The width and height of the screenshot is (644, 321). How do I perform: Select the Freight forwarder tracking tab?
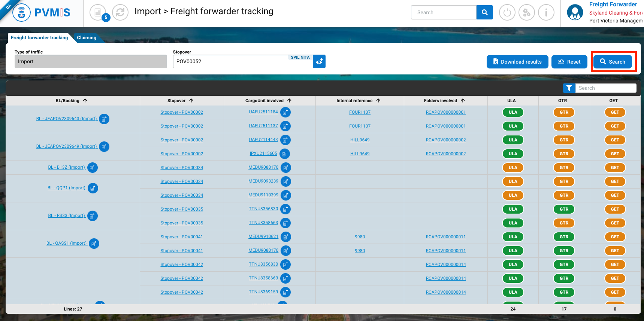pos(39,38)
